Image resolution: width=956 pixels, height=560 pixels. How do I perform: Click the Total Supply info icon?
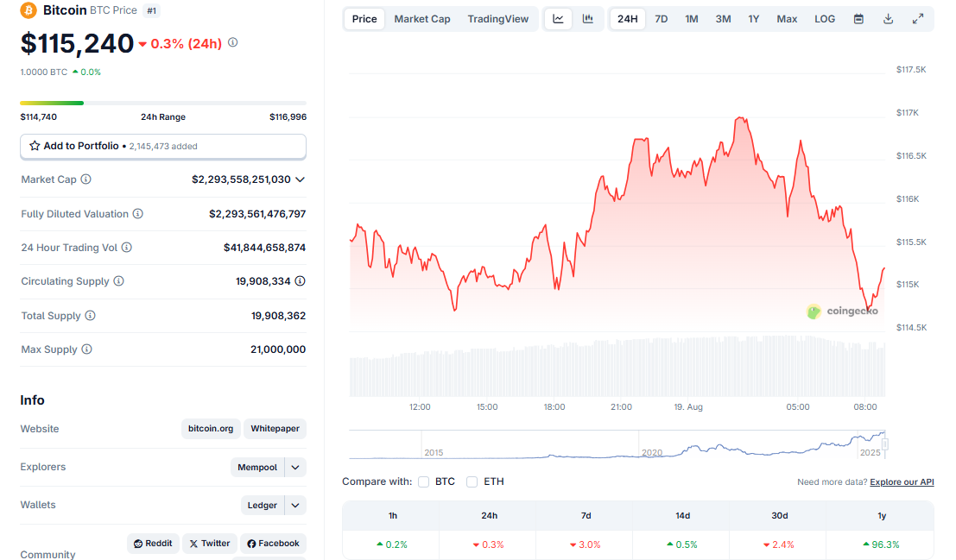pyautogui.click(x=90, y=316)
